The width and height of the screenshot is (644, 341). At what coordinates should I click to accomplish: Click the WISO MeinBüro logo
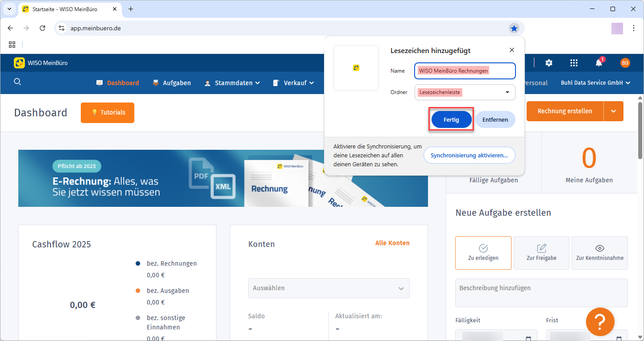[41, 63]
